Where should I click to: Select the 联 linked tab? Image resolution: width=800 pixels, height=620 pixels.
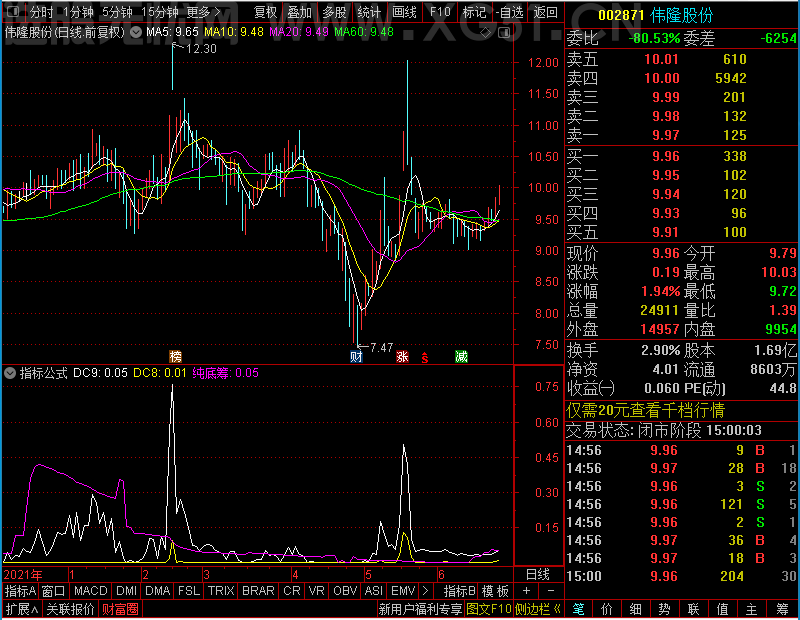(x=693, y=609)
